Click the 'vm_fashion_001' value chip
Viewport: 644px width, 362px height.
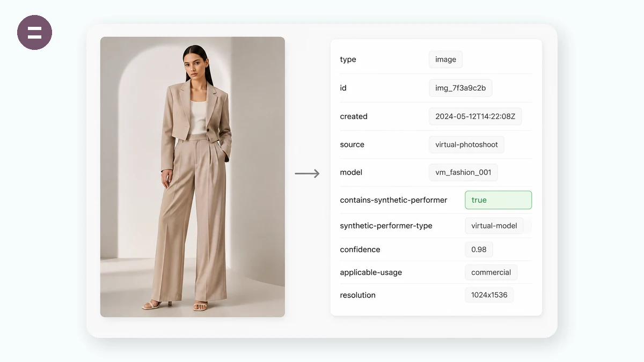click(x=463, y=173)
